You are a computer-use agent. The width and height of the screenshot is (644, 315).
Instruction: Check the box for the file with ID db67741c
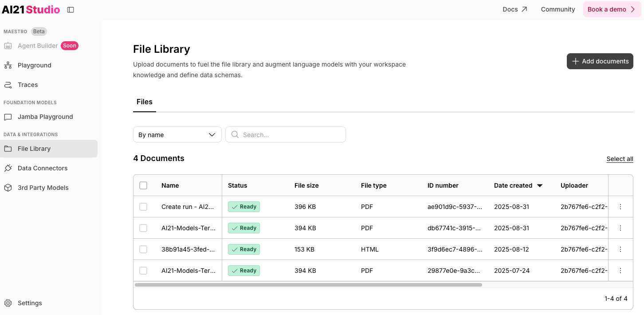click(x=143, y=228)
